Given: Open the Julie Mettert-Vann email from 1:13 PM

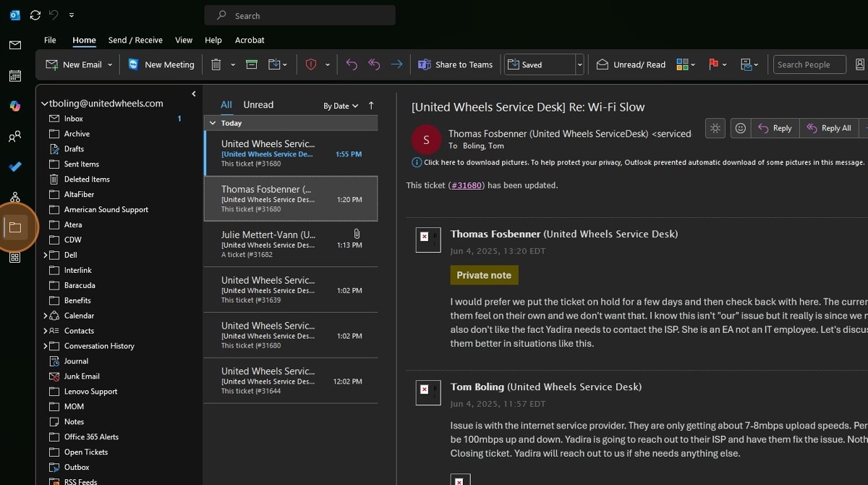Looking at the screenshot, I should [291, 244].
